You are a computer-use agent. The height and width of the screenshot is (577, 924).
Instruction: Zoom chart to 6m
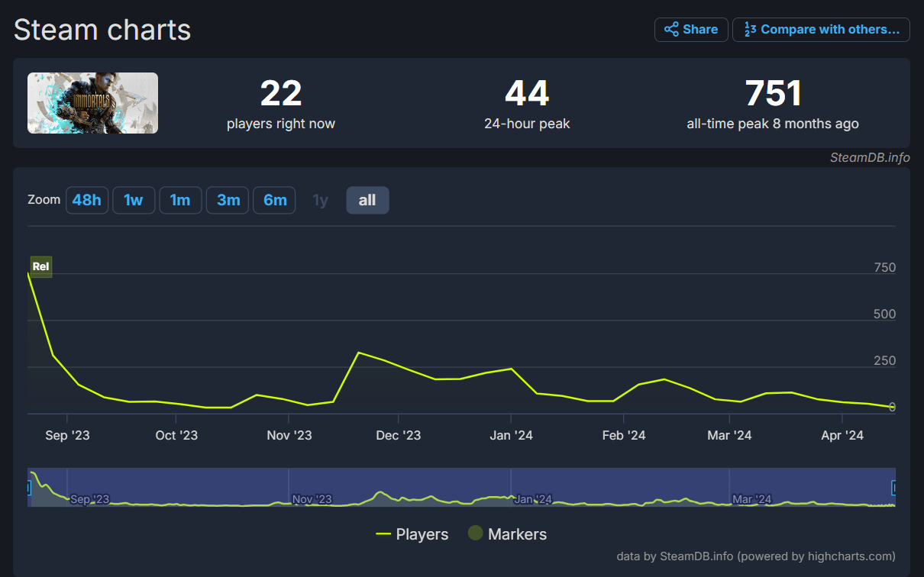(x=274, y=200)
